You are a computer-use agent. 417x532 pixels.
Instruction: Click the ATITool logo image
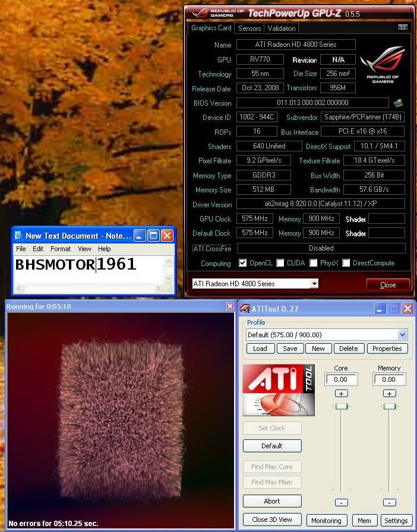[279, 390]
